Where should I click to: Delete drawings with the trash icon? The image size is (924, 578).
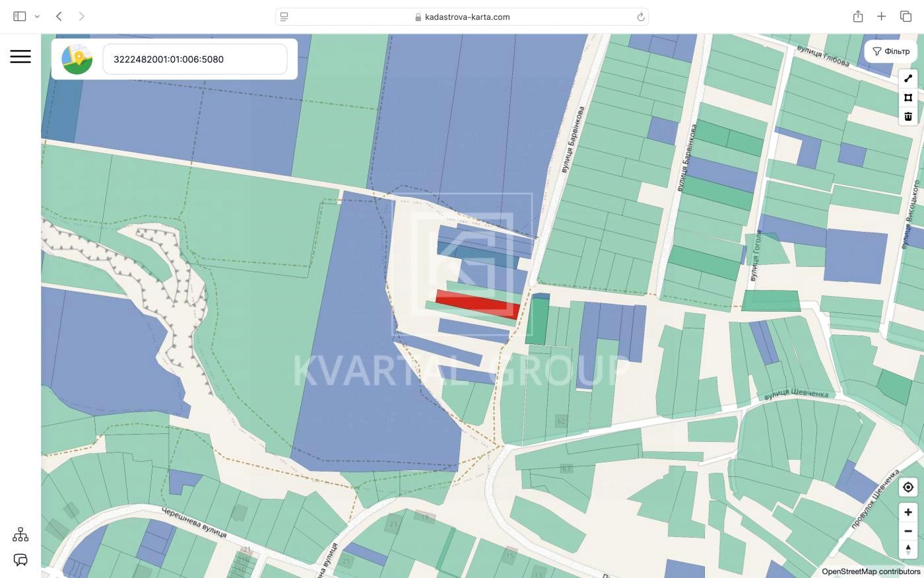coord(908,116)
